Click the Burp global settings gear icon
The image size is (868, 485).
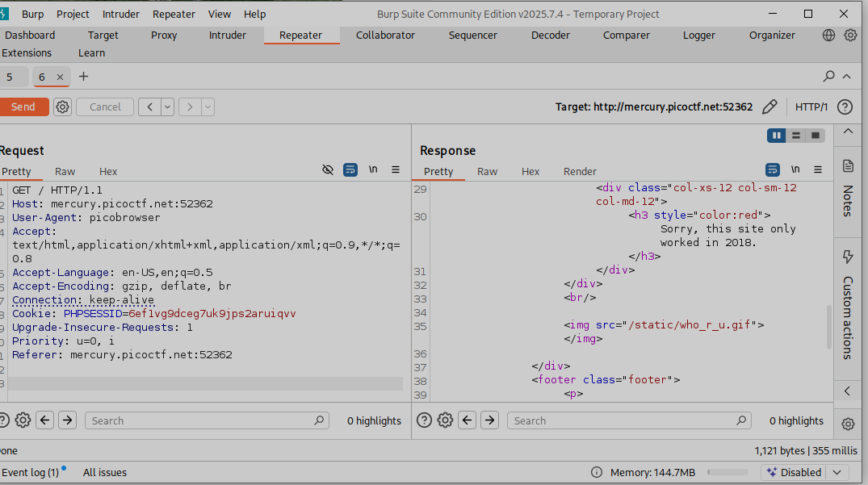pyautogui.click(x=850, y=36)
